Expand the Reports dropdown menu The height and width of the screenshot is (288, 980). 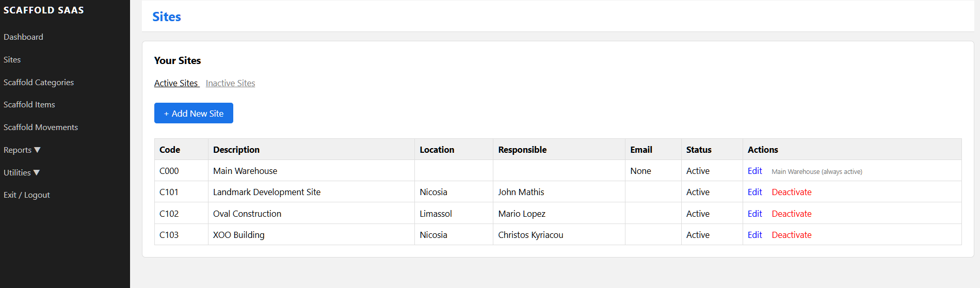pyautogui.click(x=22, y=150)
